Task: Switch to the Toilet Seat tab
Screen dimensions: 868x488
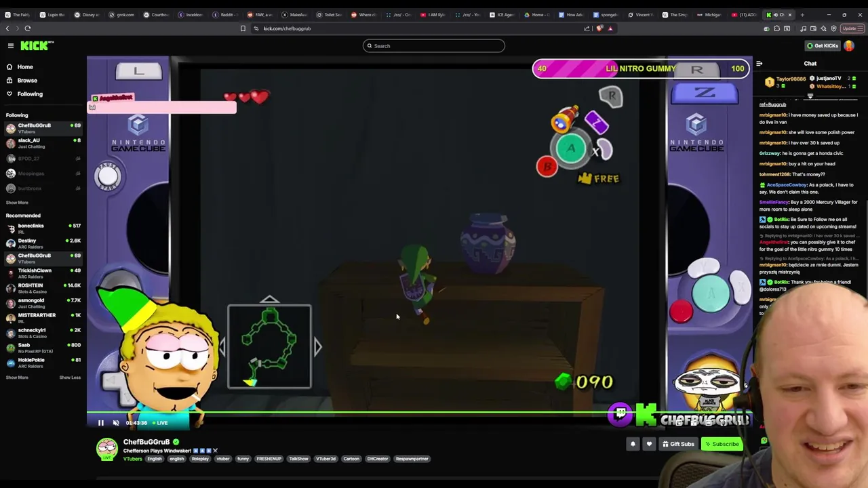Action: (330, 15)
